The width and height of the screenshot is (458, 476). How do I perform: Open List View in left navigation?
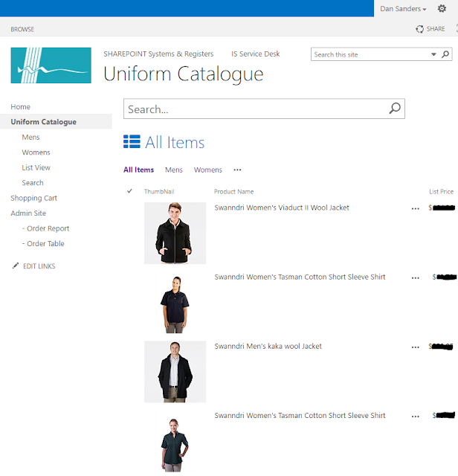[36, 167]
